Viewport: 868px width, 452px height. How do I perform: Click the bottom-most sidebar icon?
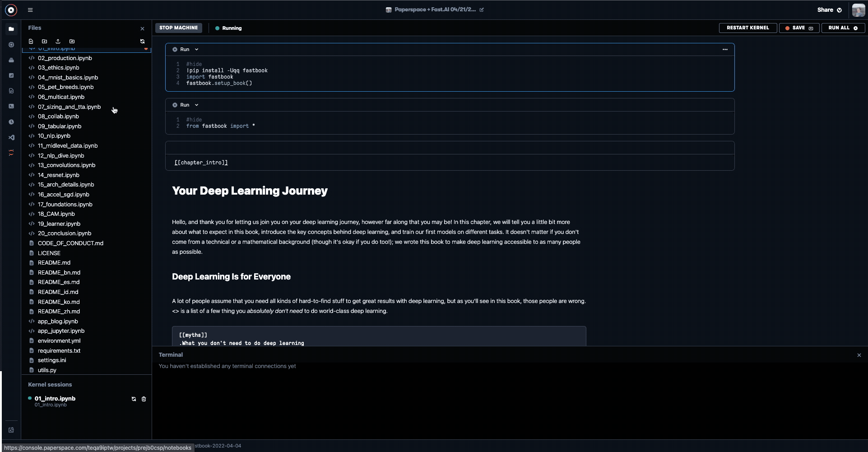11,430
